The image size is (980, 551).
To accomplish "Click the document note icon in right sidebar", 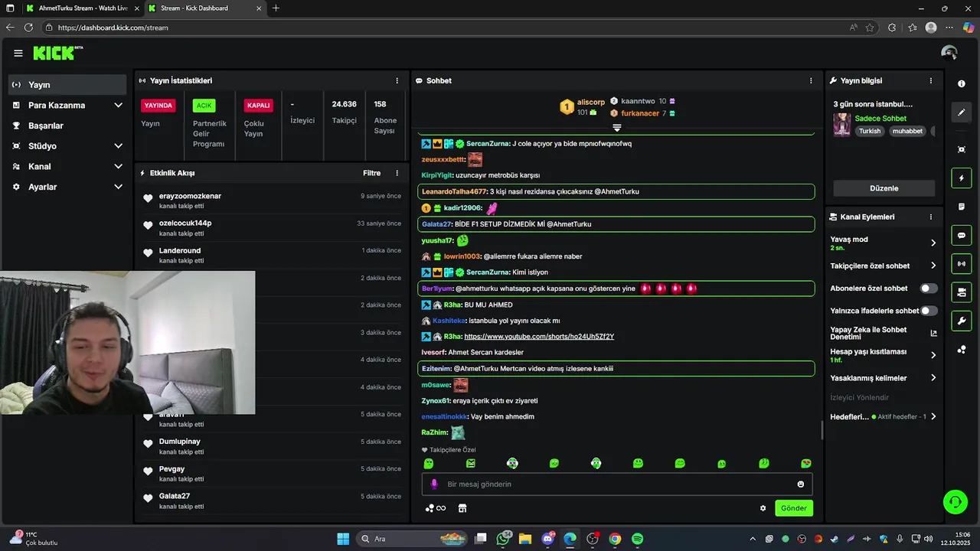I will pyautogui.click(x=962, y=207).
